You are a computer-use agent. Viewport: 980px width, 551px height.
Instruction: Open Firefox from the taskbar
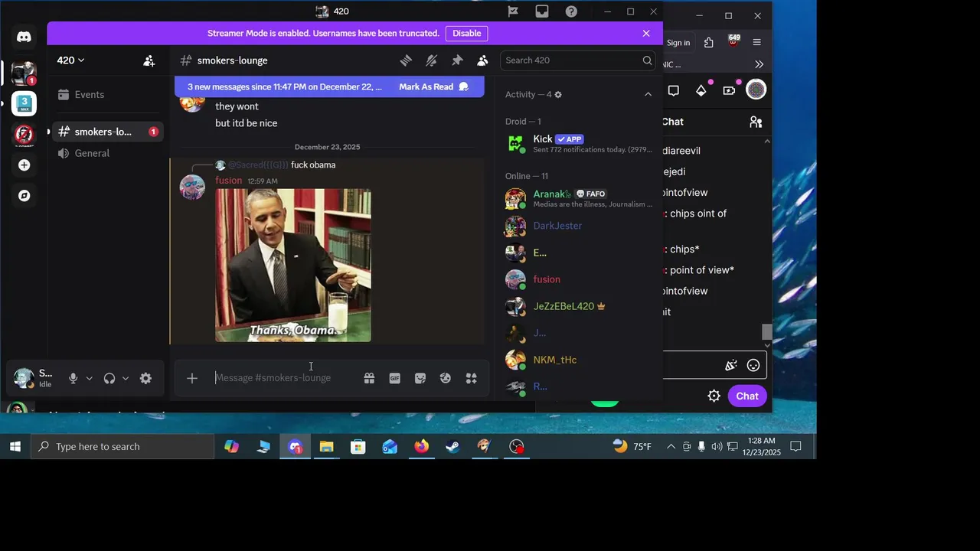coord(421,446)
